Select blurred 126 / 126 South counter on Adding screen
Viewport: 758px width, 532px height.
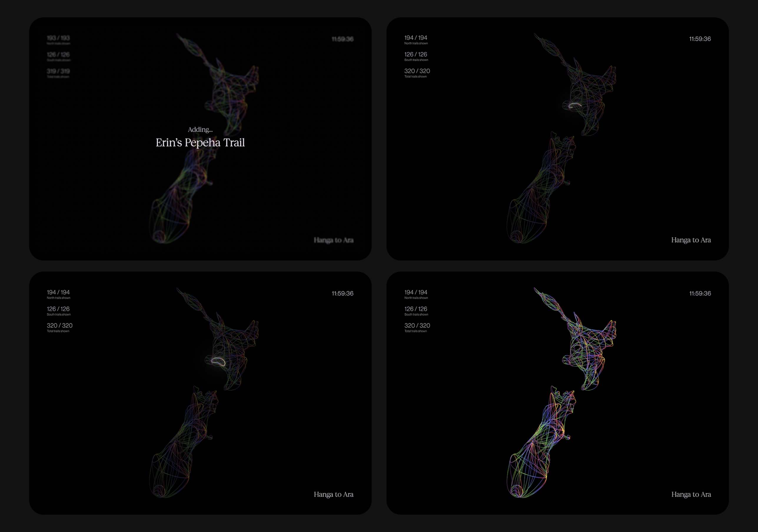(58, 54)
